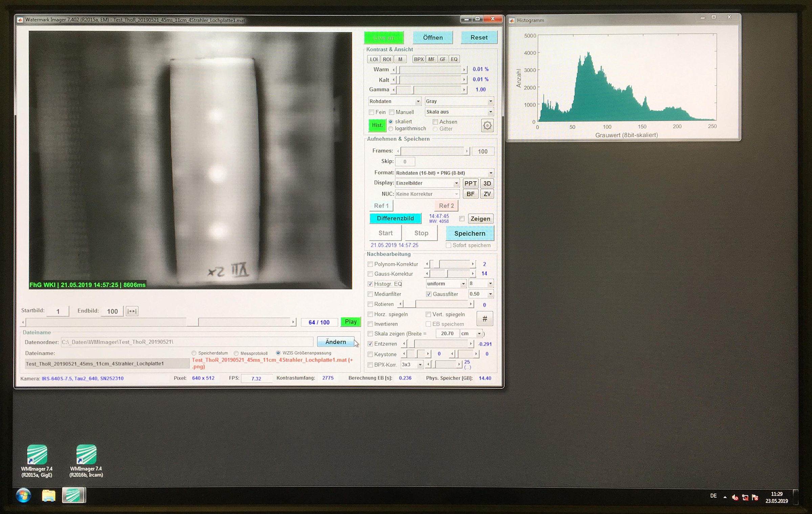Click the PPT export icon
The height and width of the screenshot is (514, 812).
[470, 183]
